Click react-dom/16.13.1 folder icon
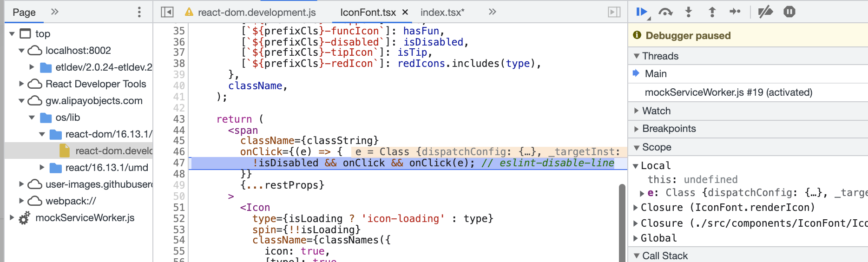This screenshot has height=262, width=868. (55, 135)
